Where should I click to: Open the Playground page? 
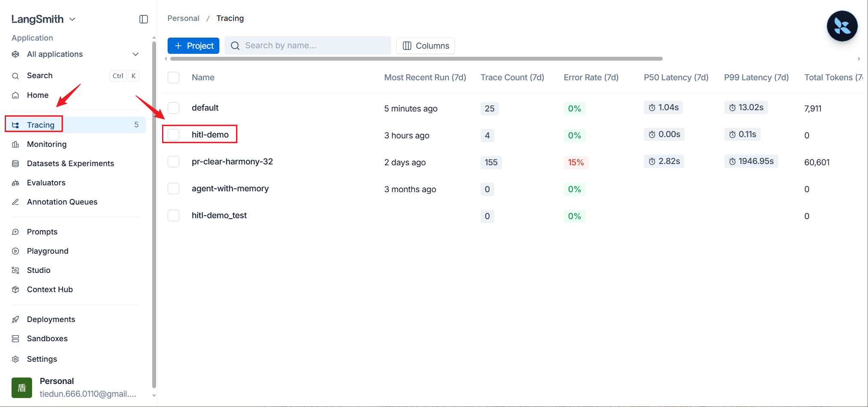[47, 251]
